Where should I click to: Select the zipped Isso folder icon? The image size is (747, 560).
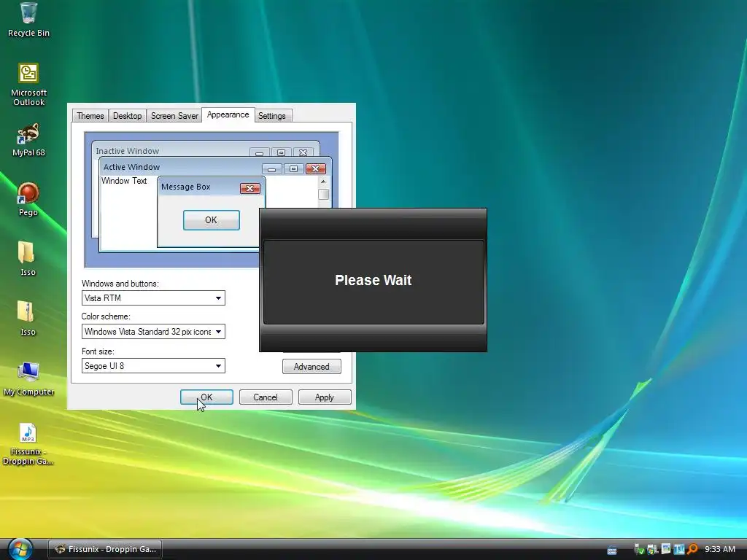click(x=28, y=319)
